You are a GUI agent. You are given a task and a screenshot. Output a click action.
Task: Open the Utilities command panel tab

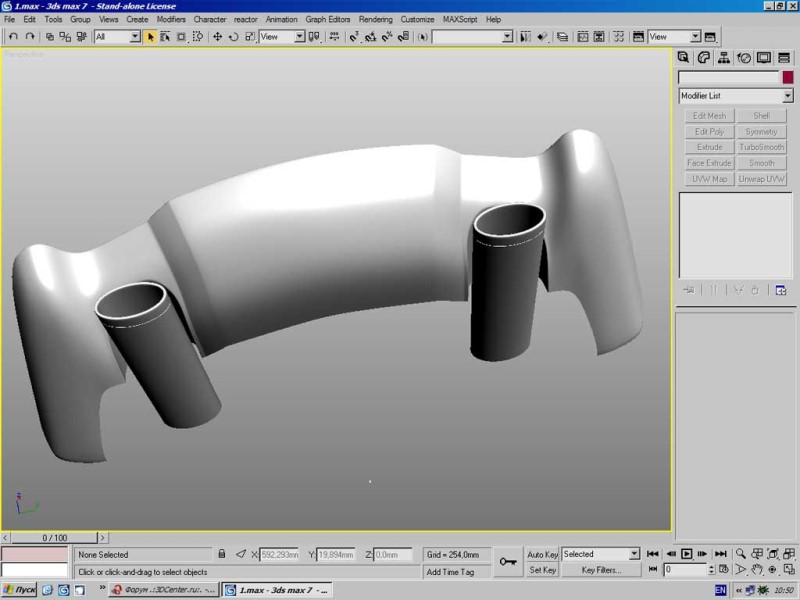(x=784, y=58)
